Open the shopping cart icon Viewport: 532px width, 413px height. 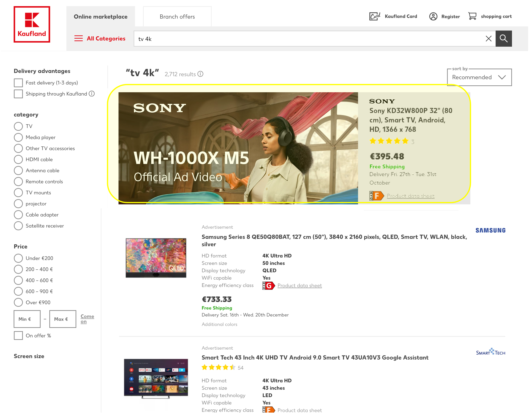pyautogui.click(x=473, y=16)
